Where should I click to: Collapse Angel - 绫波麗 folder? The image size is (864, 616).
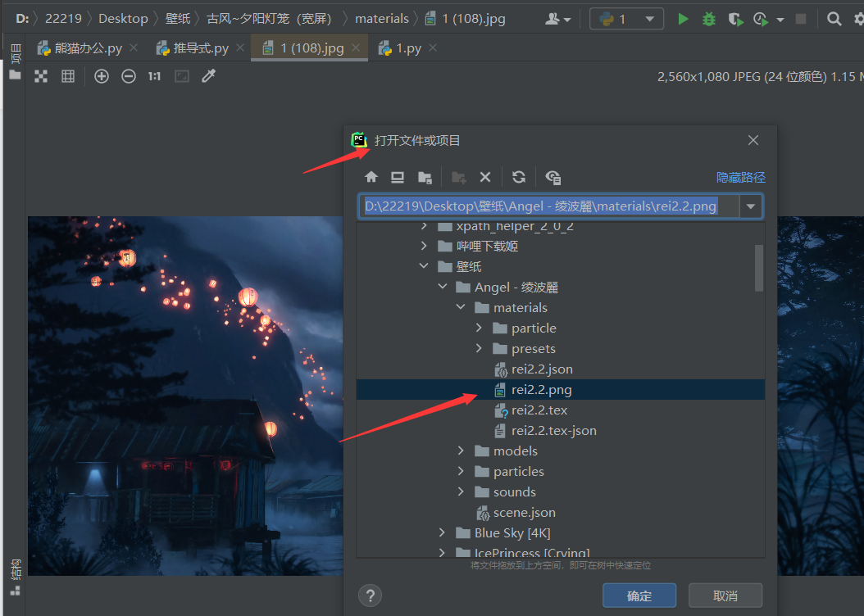pyautogui.click(x=443, y=286)
